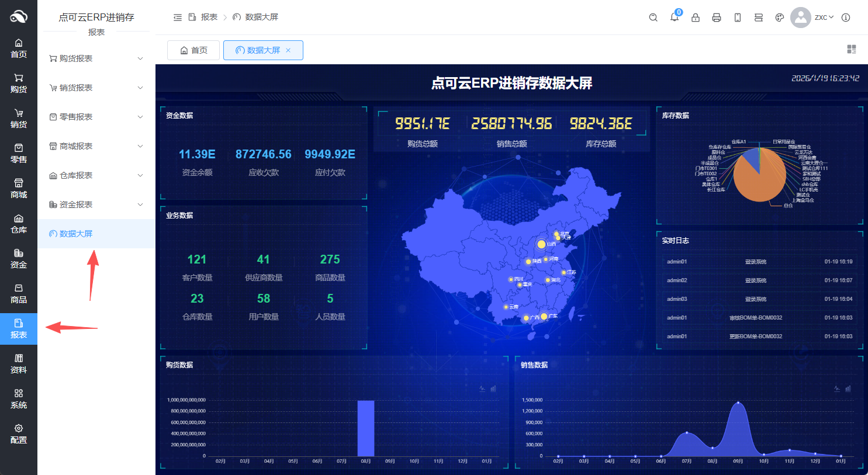Collapse the sidebar using the fold icon
The height and width of the screenshot is (475, 868).
pyautogui.click(x=178, y=18)
